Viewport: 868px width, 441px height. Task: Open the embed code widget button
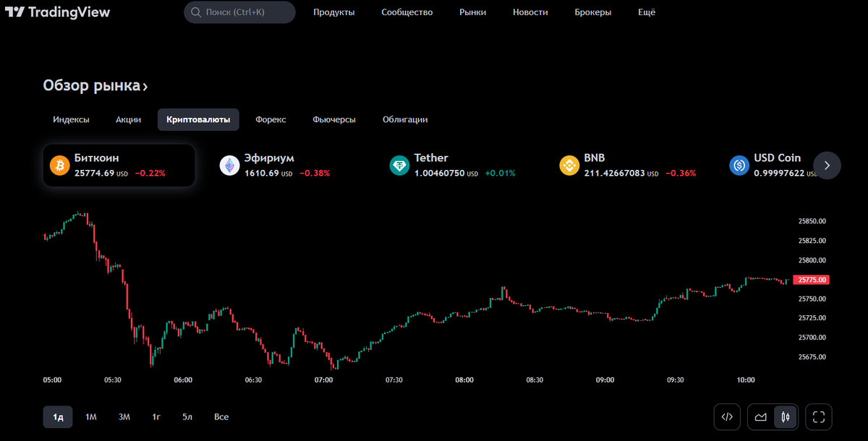(728, 417)
